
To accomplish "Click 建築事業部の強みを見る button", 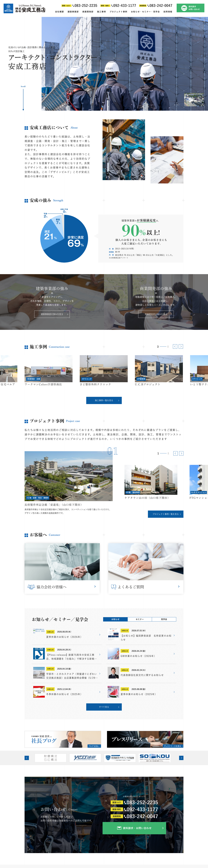I will pos(52,314).
